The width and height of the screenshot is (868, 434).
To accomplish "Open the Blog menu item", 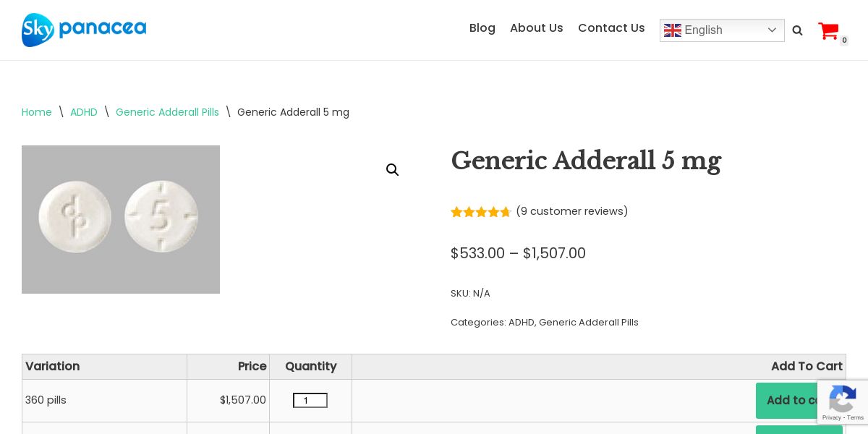I will (482, 28).
